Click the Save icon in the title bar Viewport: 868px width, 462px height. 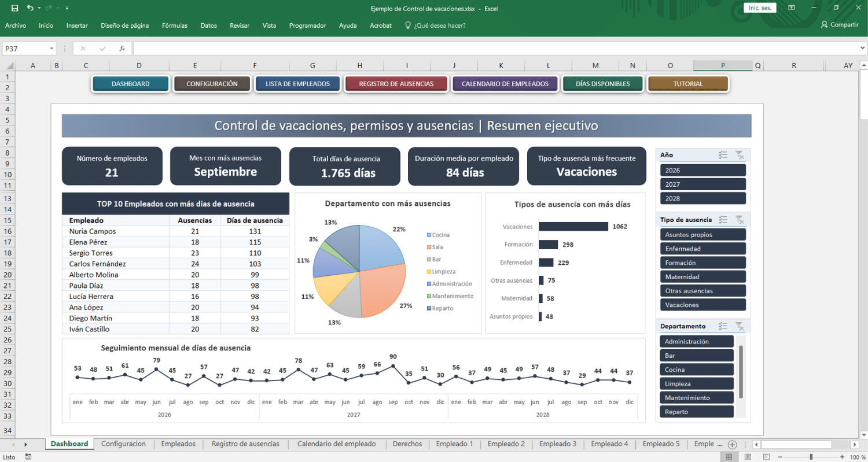15,8
